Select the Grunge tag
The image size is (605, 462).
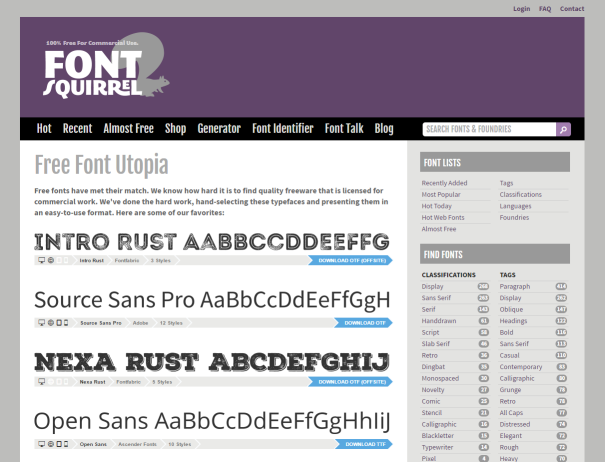pyautogui.click(x=510, y=390)
